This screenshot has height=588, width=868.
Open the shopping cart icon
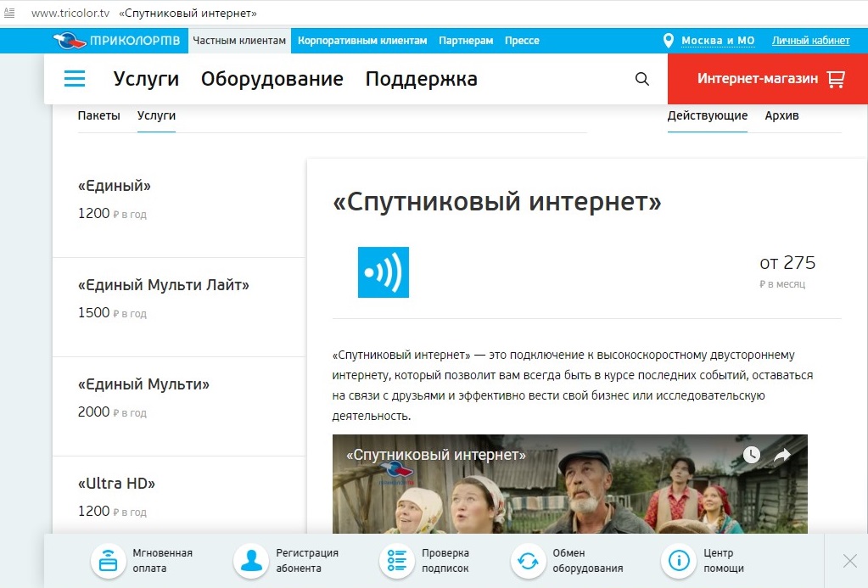836,79
